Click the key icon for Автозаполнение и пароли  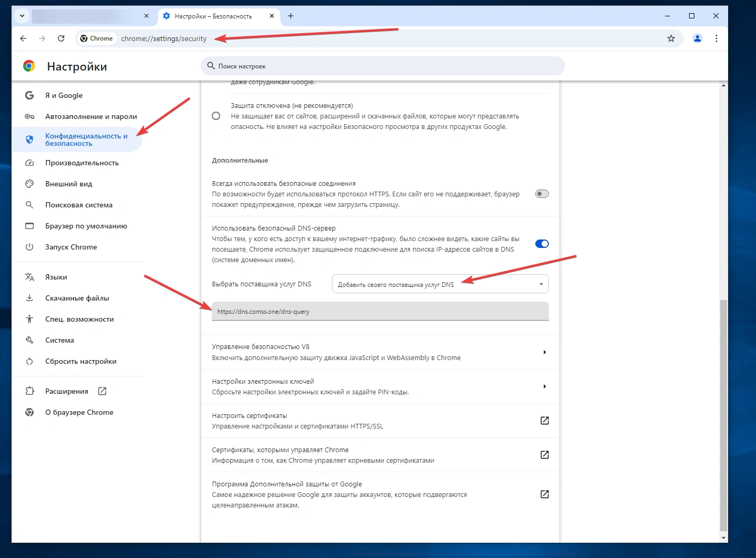click(x=30, y=116)
